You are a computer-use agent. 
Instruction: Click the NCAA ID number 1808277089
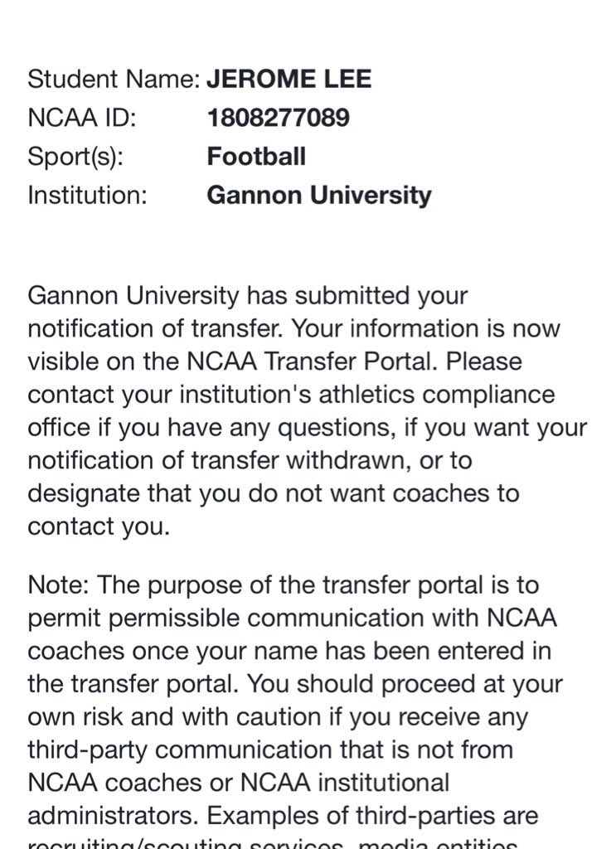(x=279, y=118)
